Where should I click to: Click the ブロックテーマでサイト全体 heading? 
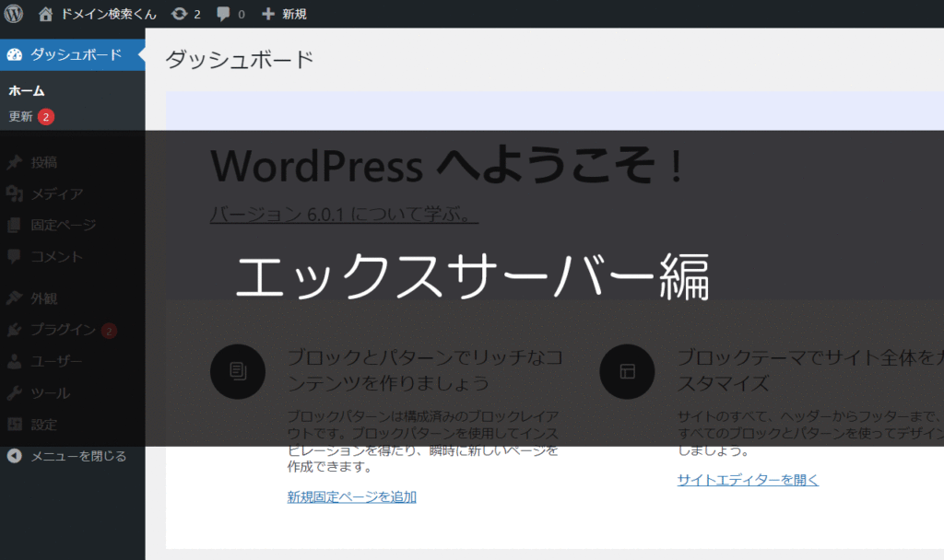click(810, 370)
